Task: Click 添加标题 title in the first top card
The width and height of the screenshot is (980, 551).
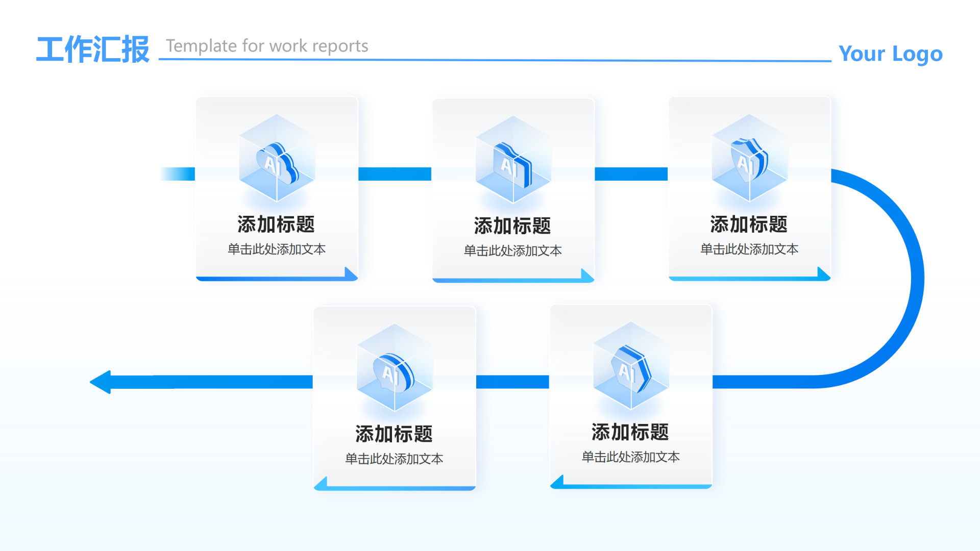Action: pyautogui.click(x=276, y=224)
